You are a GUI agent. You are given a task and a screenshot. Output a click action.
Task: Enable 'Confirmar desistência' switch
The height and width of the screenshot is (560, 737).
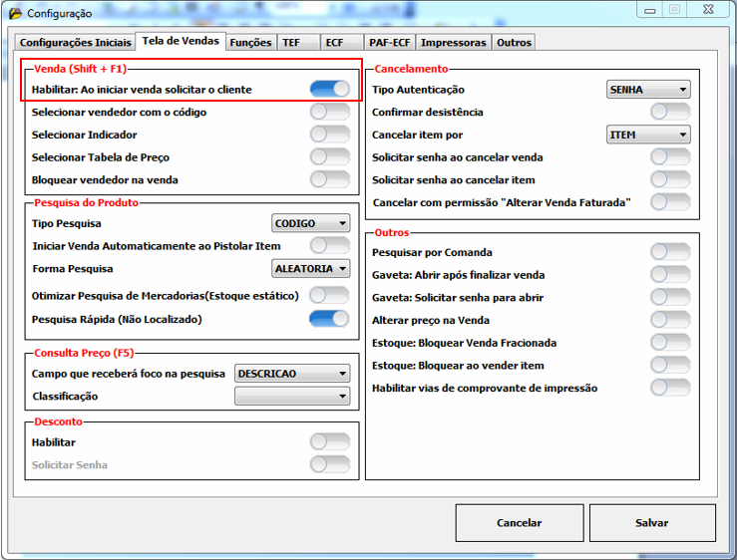[669, 112]
